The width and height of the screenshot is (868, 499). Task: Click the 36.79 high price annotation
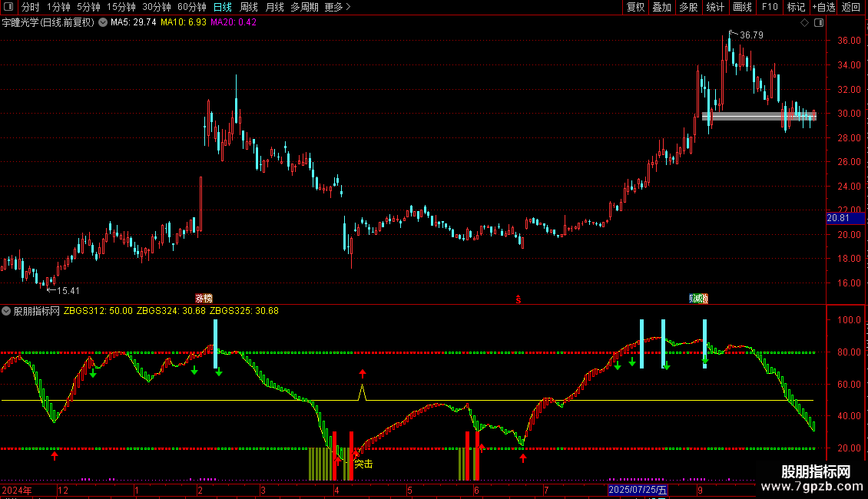point(751,35)
